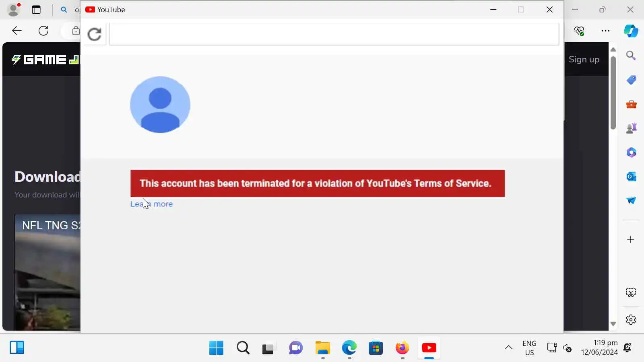Refresh the Edge browser page
The width and height of the screenshot is (644, 362).
click(43, 31)
